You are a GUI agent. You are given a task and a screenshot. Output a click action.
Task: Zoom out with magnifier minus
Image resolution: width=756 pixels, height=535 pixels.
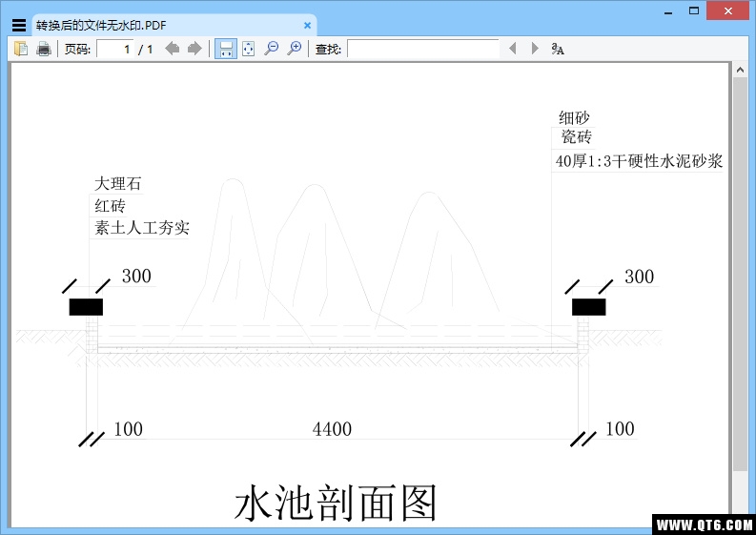pos(272,49)
